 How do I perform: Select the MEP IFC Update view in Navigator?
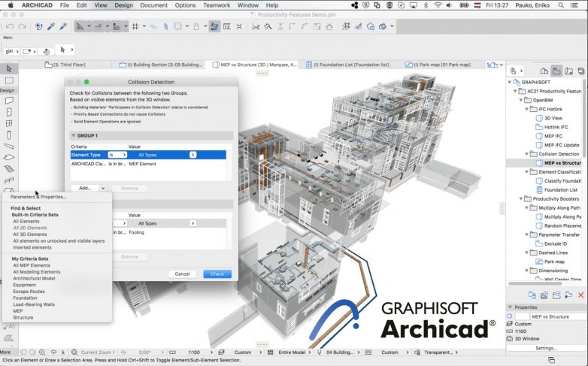562,145
